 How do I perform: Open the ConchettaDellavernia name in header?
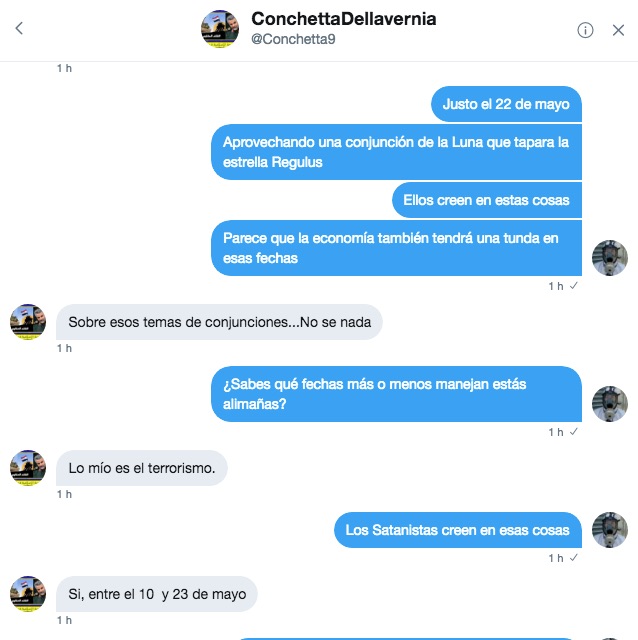344,19
